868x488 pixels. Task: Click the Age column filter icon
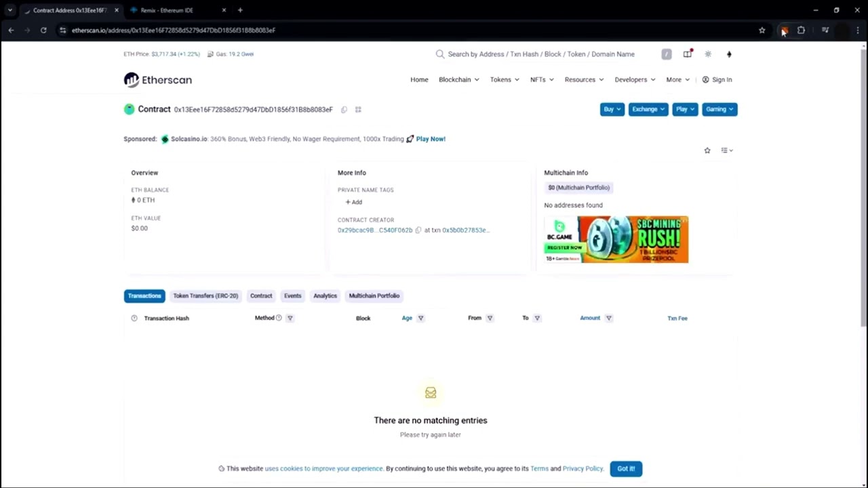(420, 318)
